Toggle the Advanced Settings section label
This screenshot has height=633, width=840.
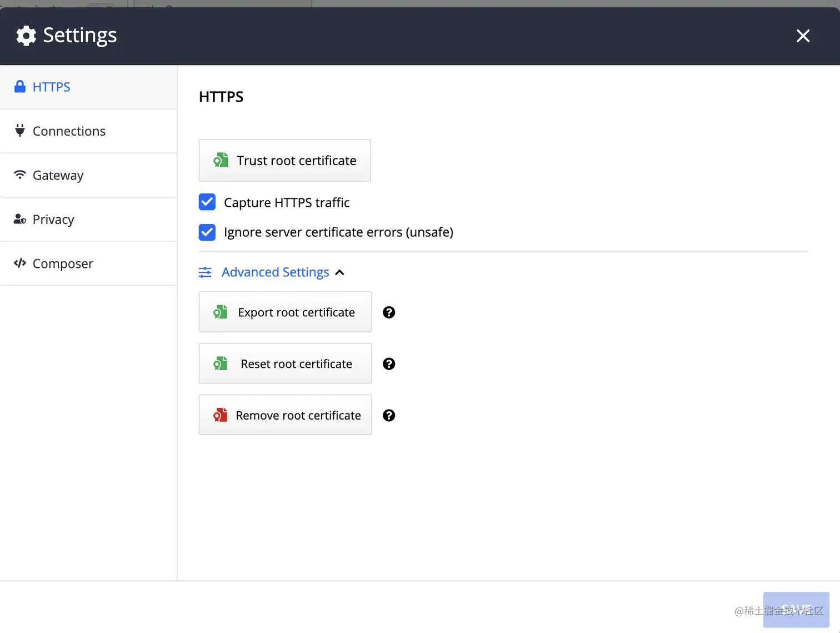[276, 272]
